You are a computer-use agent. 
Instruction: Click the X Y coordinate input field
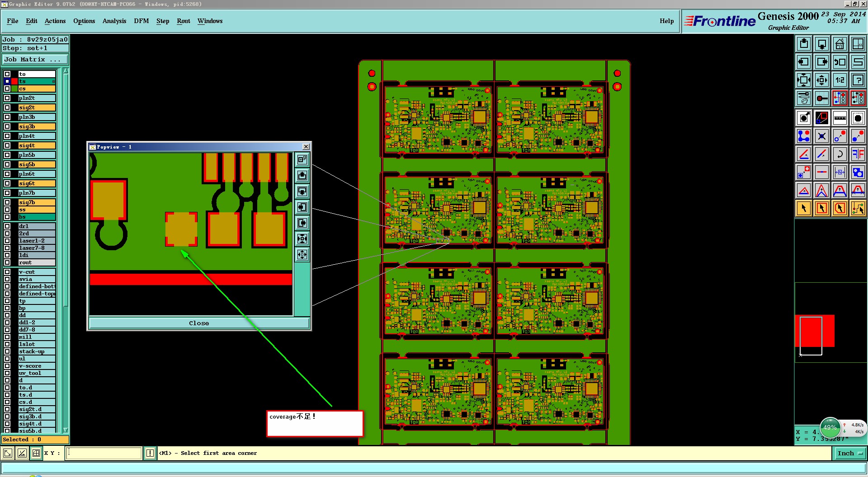coord(104,453)
